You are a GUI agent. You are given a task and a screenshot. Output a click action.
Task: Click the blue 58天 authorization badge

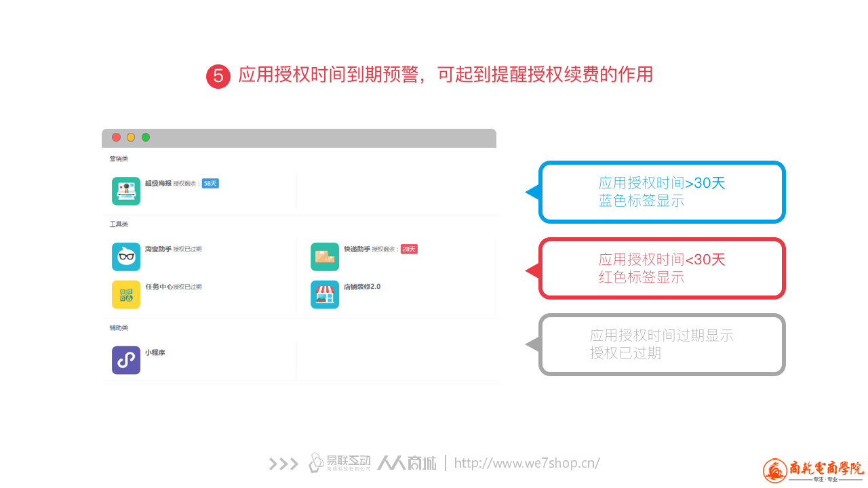click(x=210, y=184)
